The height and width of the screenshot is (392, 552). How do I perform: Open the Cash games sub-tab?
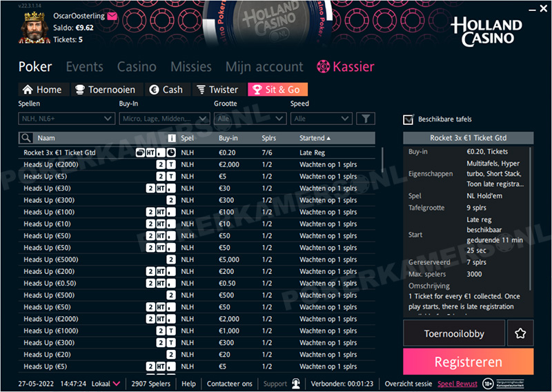[x=168, y=90]
